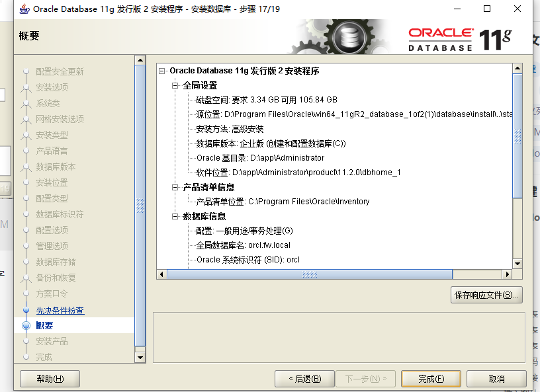Collapse the 产品清单信息 tree section
Viewport: 540px width, 392px height.
point(175,188)
